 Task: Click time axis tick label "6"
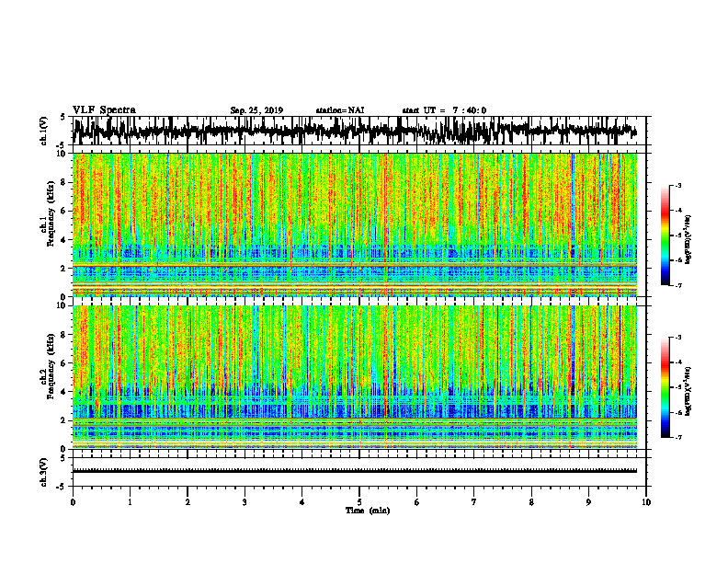[417, 502]
